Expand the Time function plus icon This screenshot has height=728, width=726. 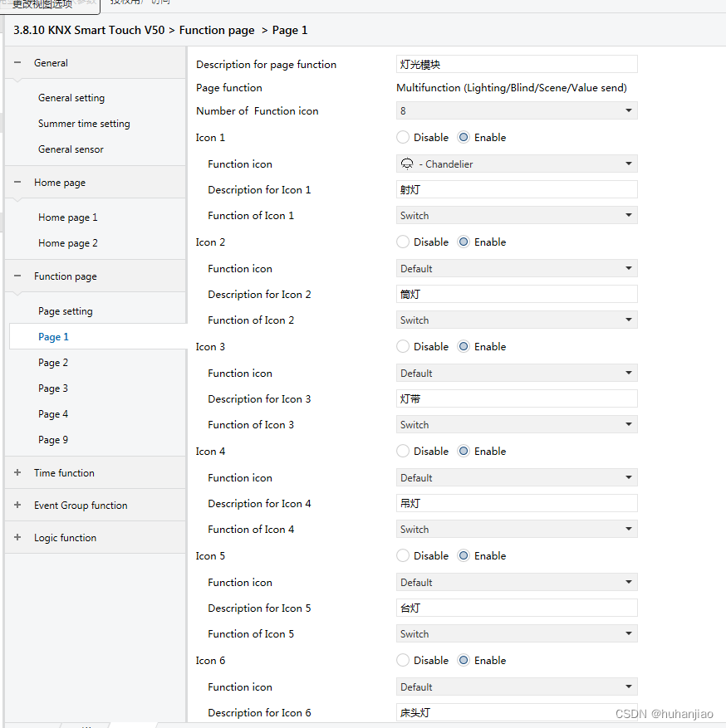point(17,473)
